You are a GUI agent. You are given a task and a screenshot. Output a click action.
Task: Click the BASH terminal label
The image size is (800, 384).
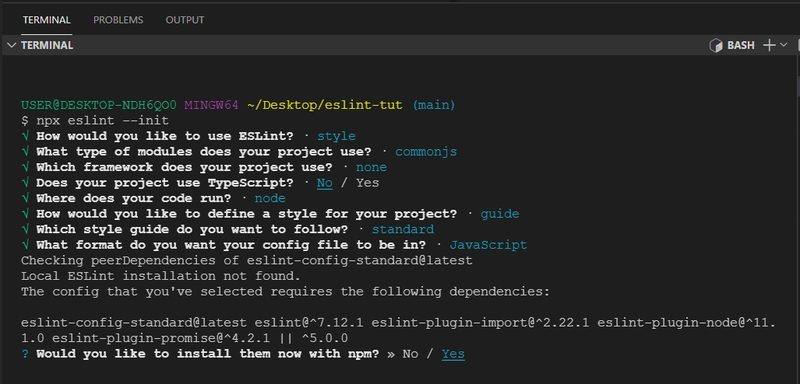tap(740, 45)
